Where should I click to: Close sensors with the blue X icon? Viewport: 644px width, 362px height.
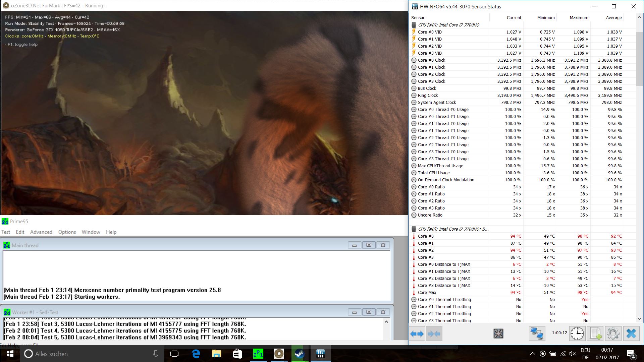(631, 334)
